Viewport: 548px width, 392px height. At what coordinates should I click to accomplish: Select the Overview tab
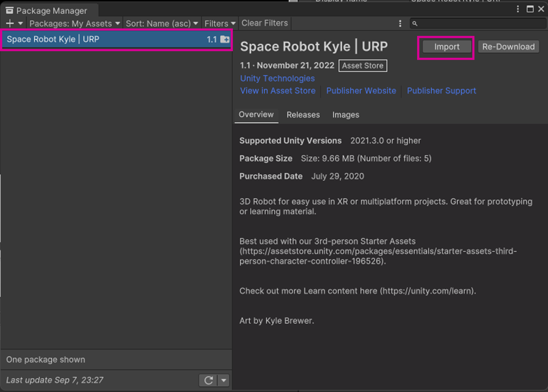click(256, 115)
